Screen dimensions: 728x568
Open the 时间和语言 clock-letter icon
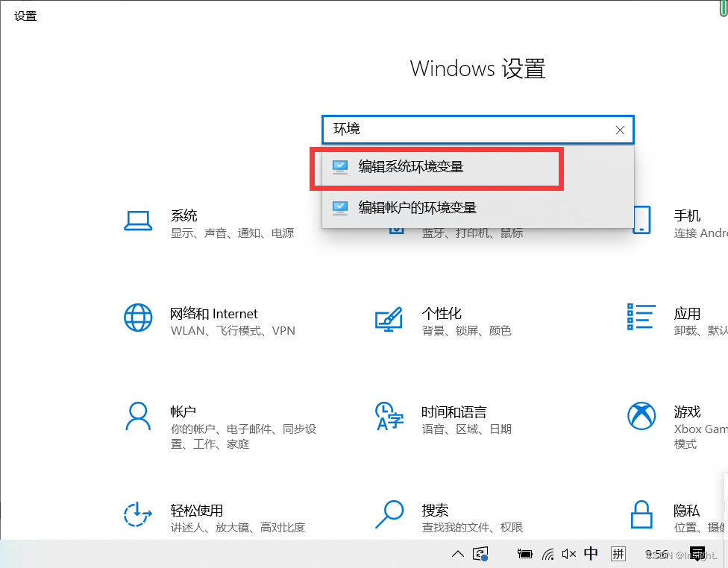(x=389, y=416)
